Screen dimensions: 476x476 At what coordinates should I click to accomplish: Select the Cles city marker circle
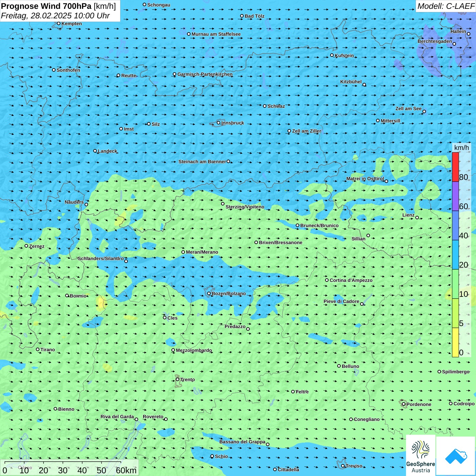(x=165, y=318)
